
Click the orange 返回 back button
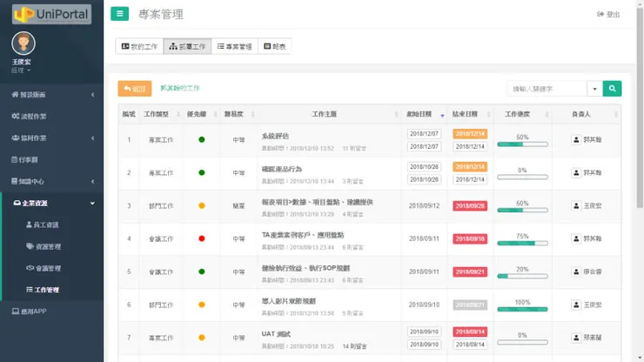coord(135,89)
